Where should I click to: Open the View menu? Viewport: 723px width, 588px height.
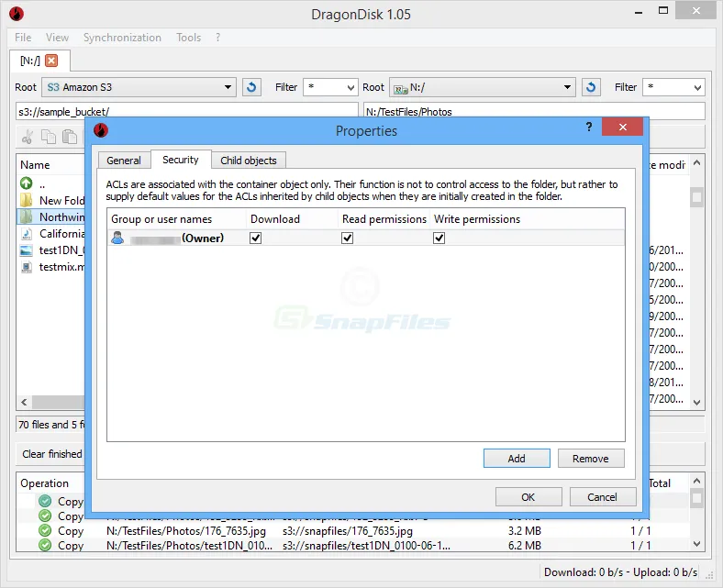[57, 38]
